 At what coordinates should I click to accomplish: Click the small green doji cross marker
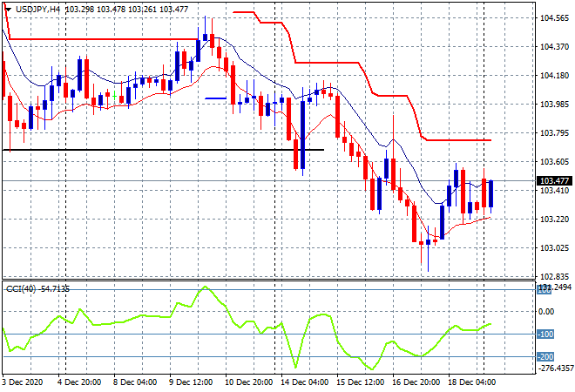[x=114, y=97]
